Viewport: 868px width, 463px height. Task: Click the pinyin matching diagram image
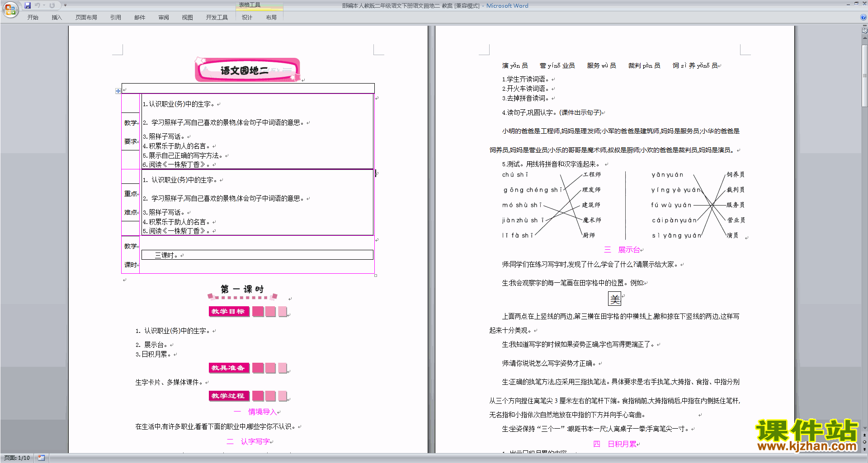coord(623,205)
